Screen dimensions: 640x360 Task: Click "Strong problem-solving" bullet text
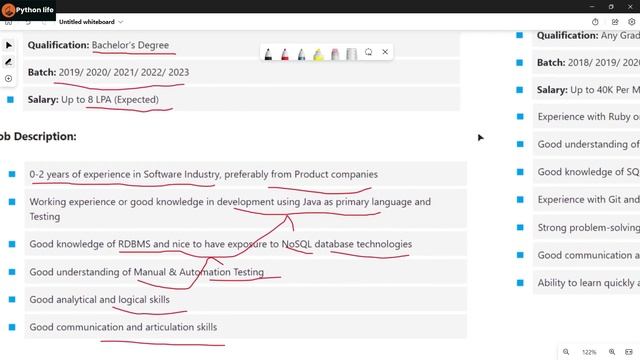click(x=589, y=227)
